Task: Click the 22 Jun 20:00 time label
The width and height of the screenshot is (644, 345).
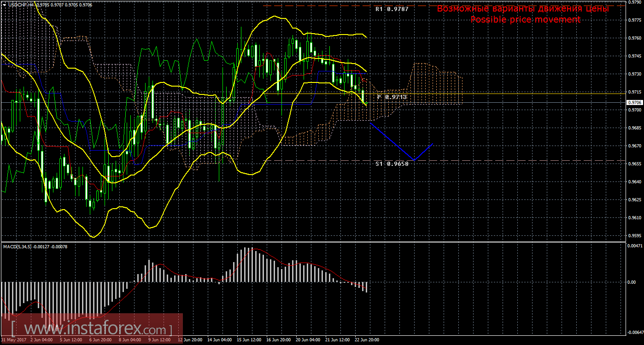Action: point(367,340)
